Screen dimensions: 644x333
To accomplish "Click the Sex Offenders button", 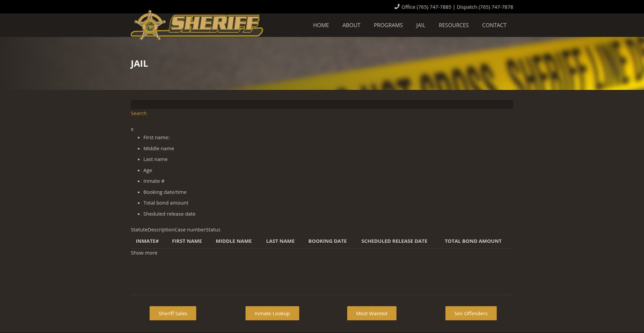I will tap(471, 313).
